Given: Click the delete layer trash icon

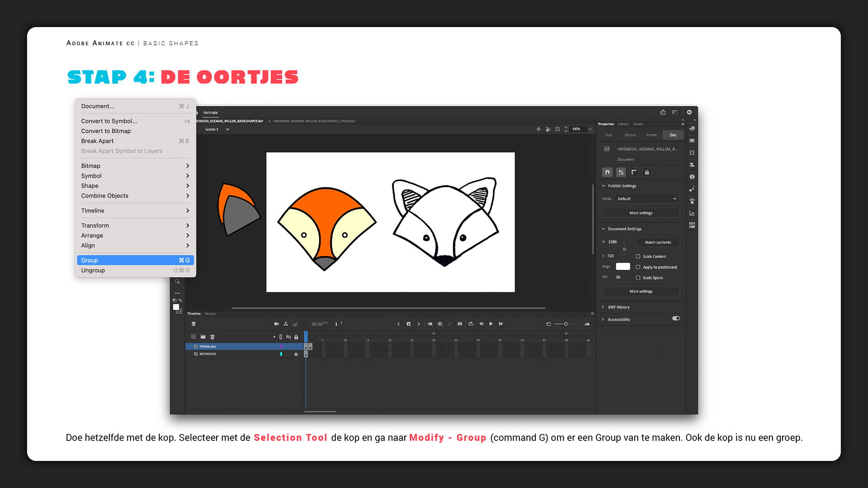Looking at the screenshot, I should tap(212, 337).
